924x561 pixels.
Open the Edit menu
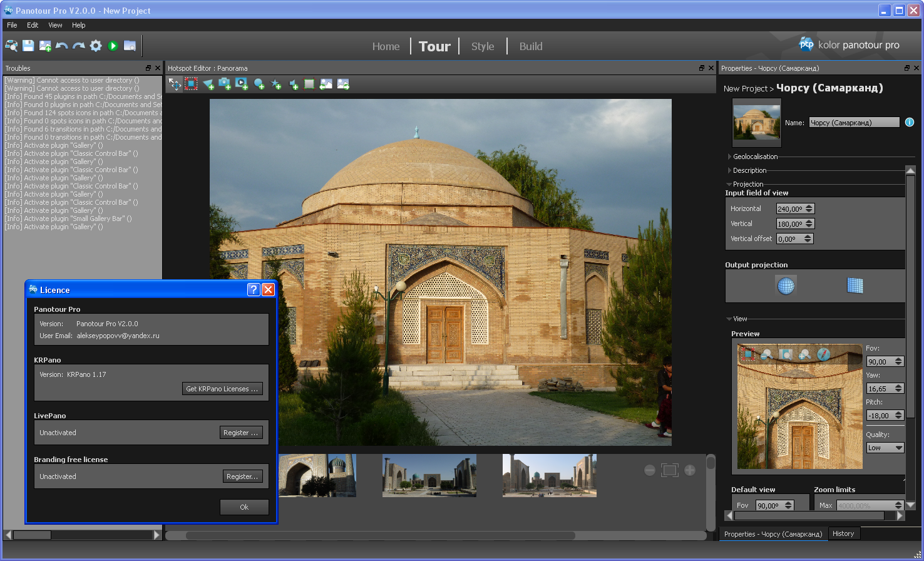pyautogui.click(x=33, y=25)
